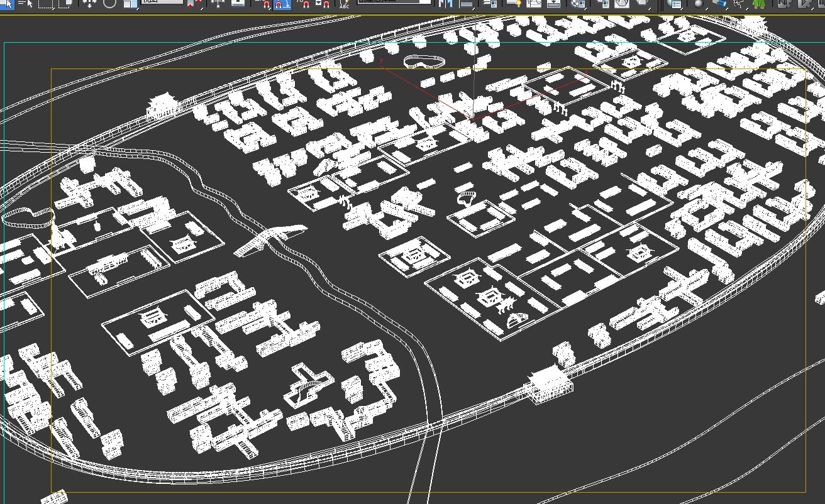Click the Use Pivot Point Center icon
This screenshot has height=504, width=825.
[x=195, y=3]
